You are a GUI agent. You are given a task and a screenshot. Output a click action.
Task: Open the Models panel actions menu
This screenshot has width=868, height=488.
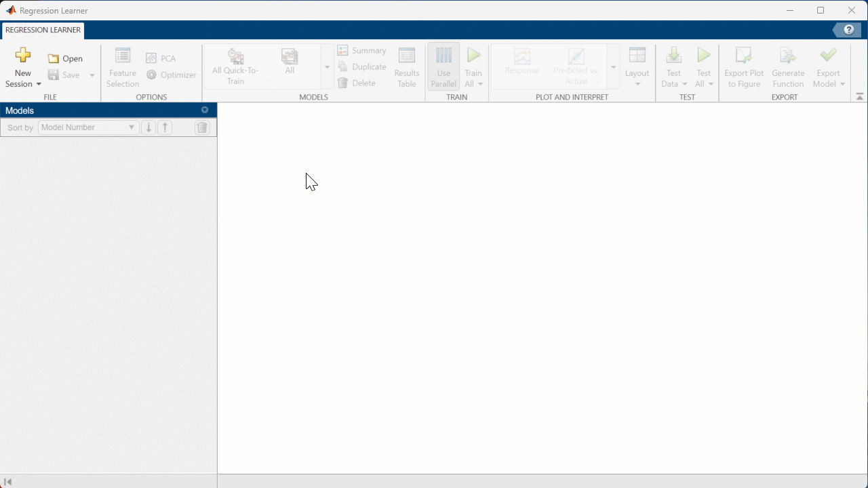[205, 110]
